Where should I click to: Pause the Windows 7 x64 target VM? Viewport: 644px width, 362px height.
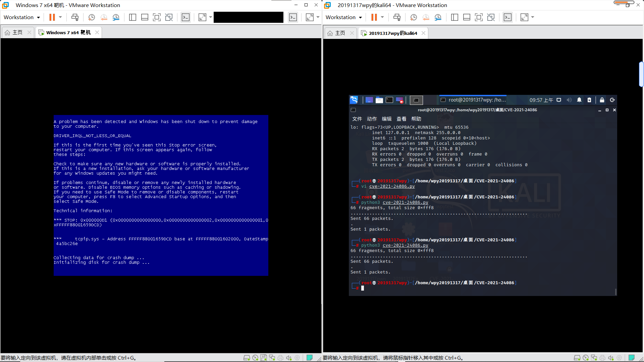(x=52, y=17)
